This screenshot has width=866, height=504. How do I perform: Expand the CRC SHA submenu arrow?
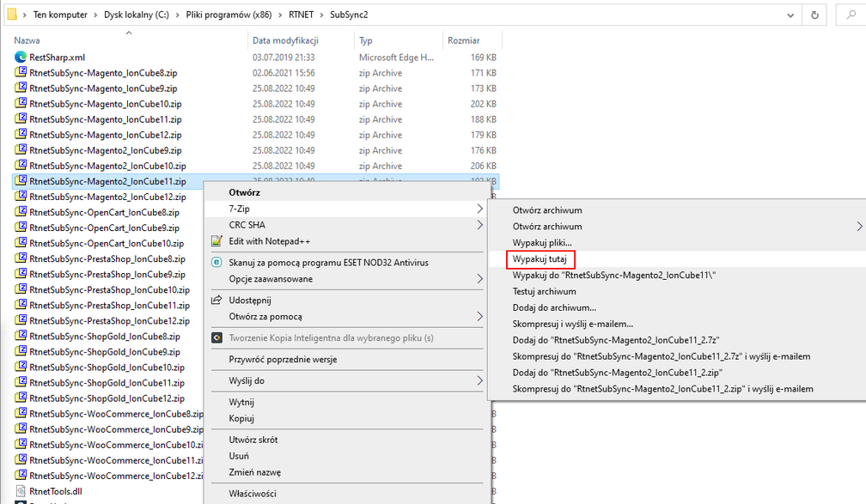(x=479, y=225)
